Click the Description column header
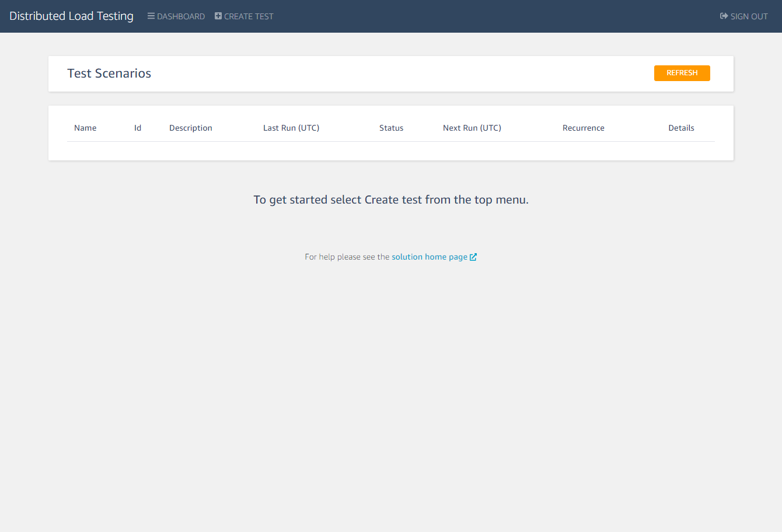 (x=191, y=128)
